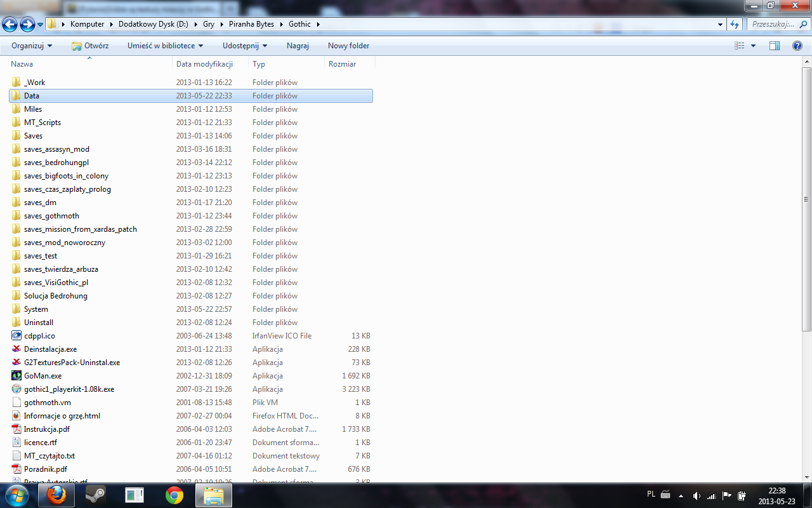
Task: Open Umieść w bibliotece dropdown
Action: tap(165, 46)
